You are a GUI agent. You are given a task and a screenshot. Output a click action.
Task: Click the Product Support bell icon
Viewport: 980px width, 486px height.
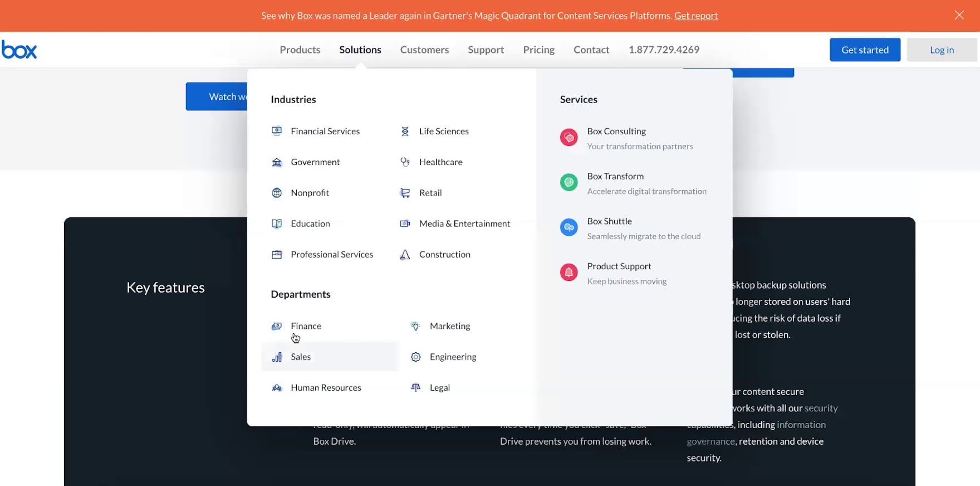(x=569, y=273)
